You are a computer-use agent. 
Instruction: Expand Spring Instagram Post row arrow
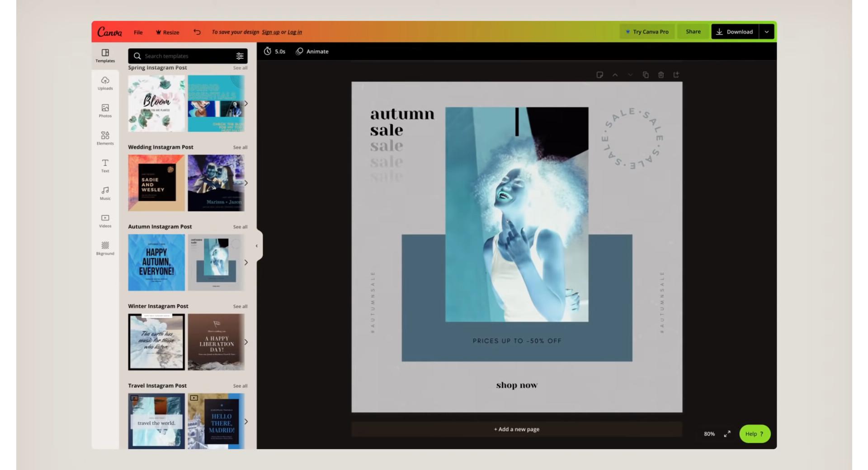tap(246, 103)
